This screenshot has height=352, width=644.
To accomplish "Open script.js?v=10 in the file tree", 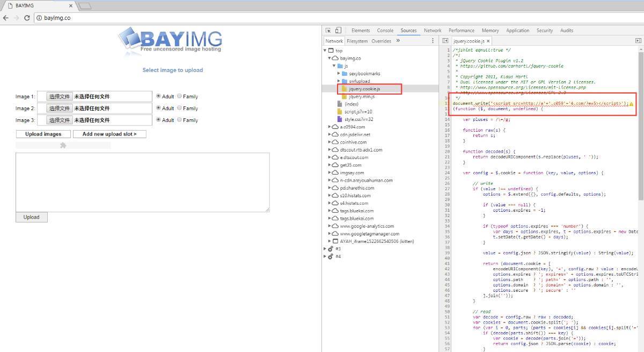I will click(358, 111).
